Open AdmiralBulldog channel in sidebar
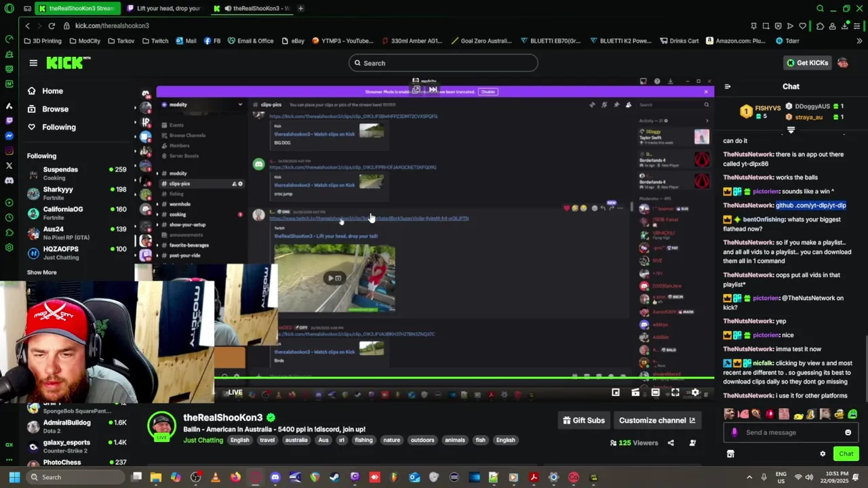Image resolution: width=868 pixels, height=488 pixels. coord(77,426)
